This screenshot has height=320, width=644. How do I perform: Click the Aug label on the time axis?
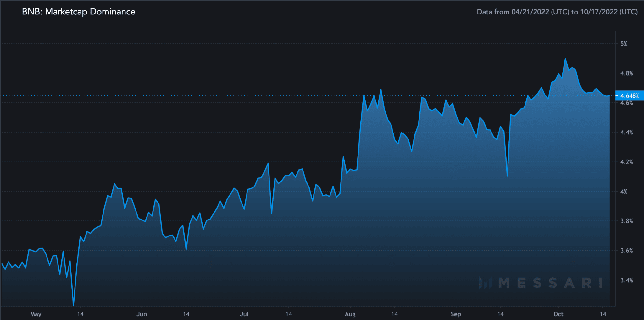tap(350, 314)
